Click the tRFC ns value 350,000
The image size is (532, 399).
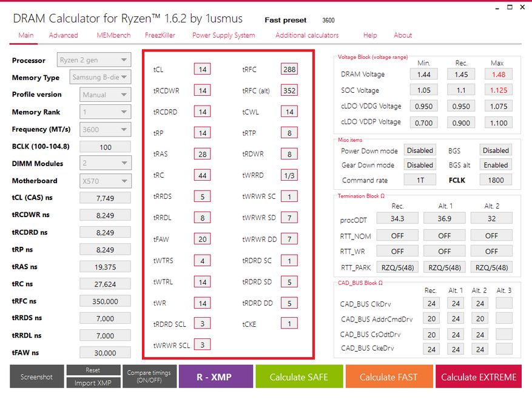pos(105,301)
